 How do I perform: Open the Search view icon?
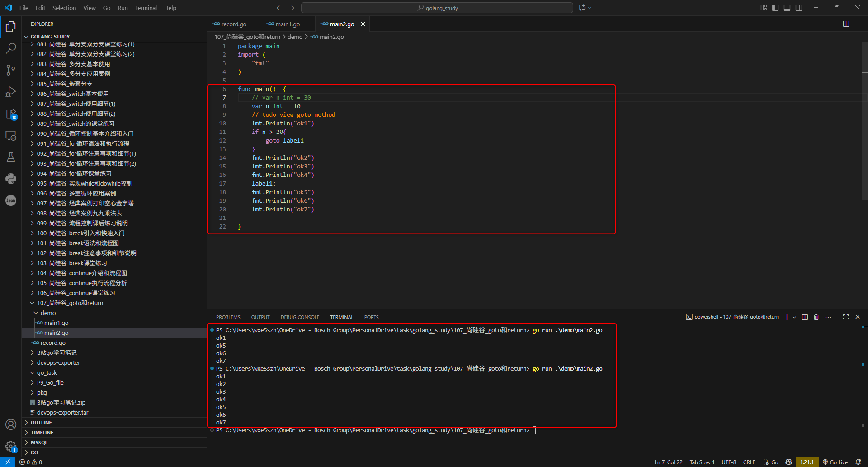[x=11, y=48]
